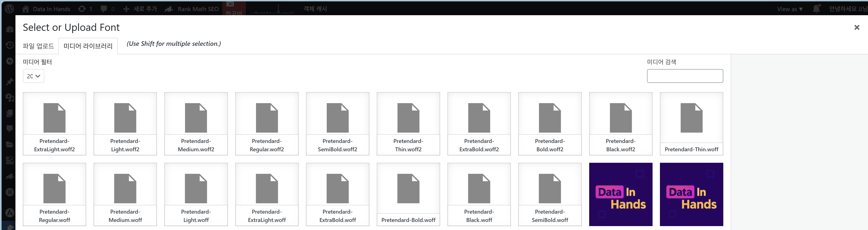Select the Pretendard-Regular.woff2 file
The image size is (868, 230).
pyautogui.click(x=267, y=124)
